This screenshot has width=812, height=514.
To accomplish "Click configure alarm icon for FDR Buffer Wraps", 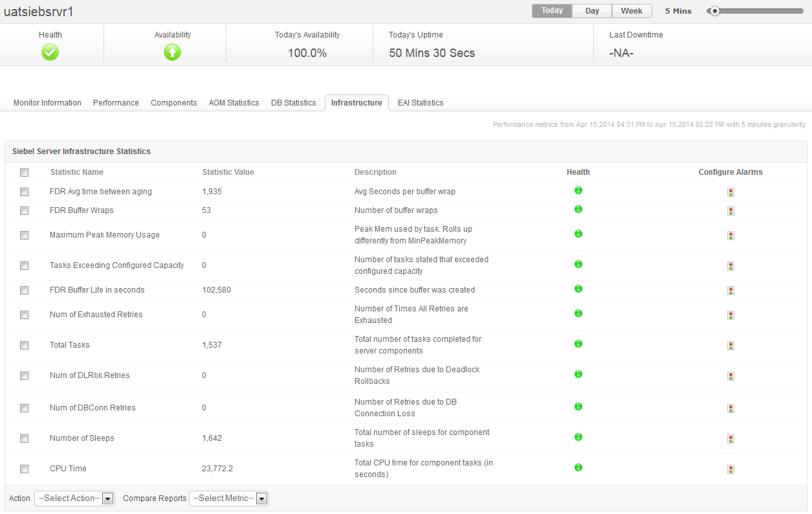I will (730, 211).
